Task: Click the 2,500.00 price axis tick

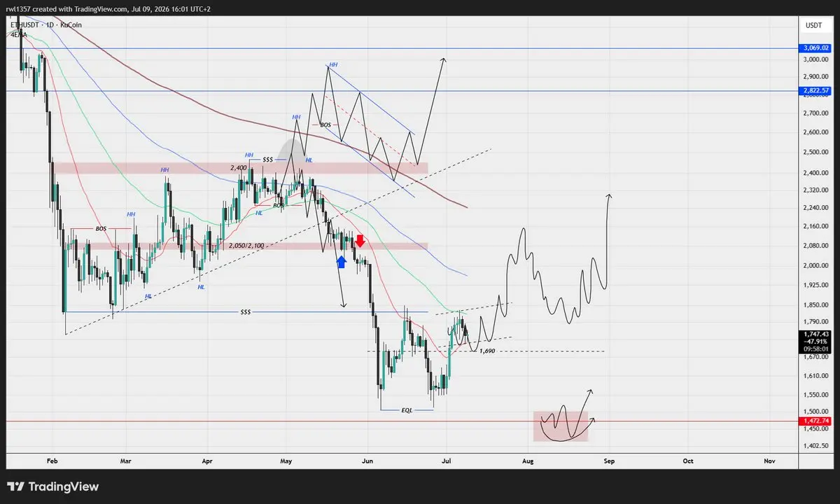Action: pyautogui.click(x=816, y=153)
